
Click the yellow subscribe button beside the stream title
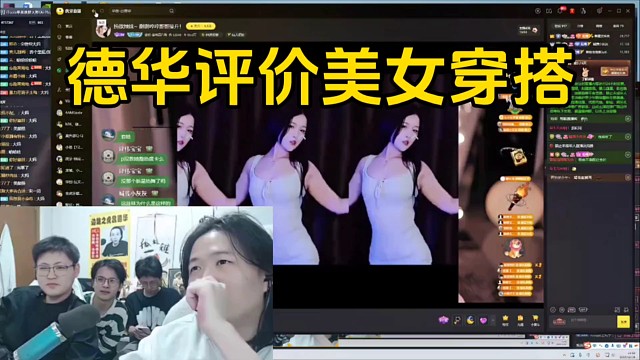[x=201, y=26]
